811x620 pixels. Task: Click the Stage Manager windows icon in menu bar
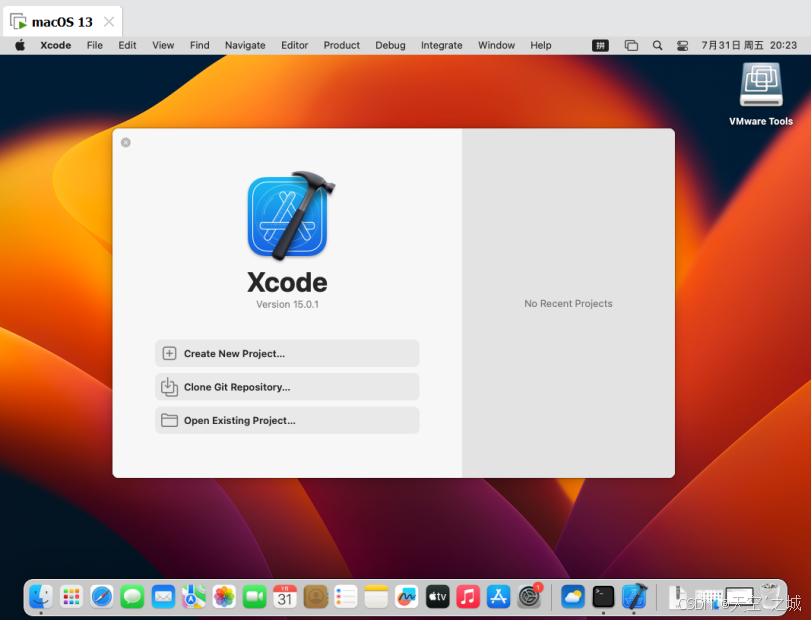pos(631,46)
